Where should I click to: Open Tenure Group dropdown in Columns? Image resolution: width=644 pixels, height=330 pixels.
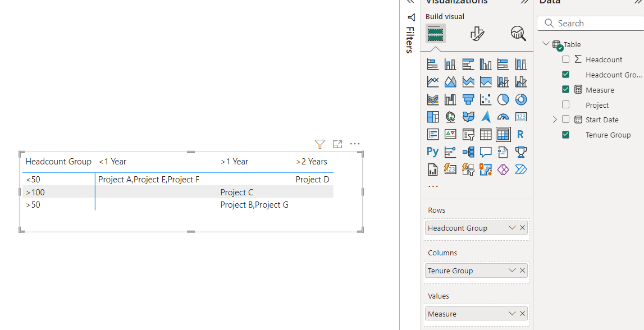[511, 271]
